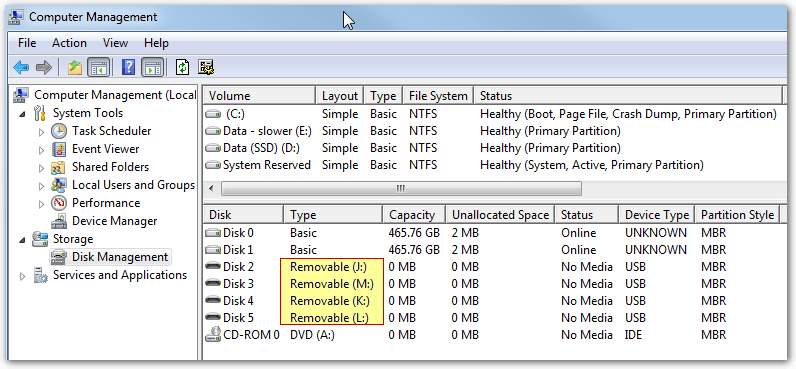Screen dimensions: 796x369
Task: Toggle the Show/Hide Console Tree icon
Action: click(x=98, y=67)
